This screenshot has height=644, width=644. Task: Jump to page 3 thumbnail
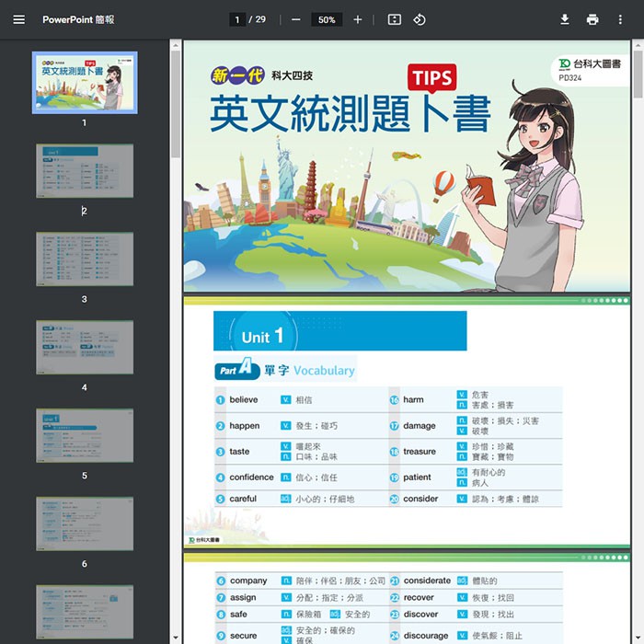(85, 259)
